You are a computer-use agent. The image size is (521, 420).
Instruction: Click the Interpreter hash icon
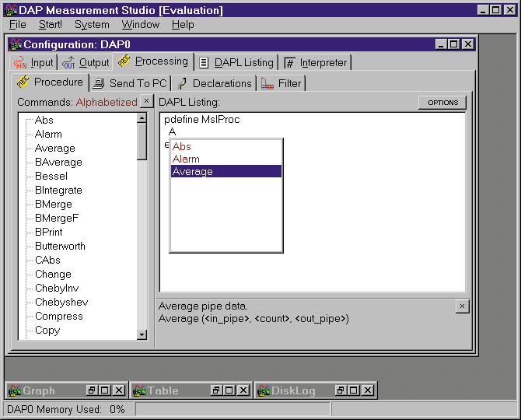pyautogui.click(x=289, y=63)
